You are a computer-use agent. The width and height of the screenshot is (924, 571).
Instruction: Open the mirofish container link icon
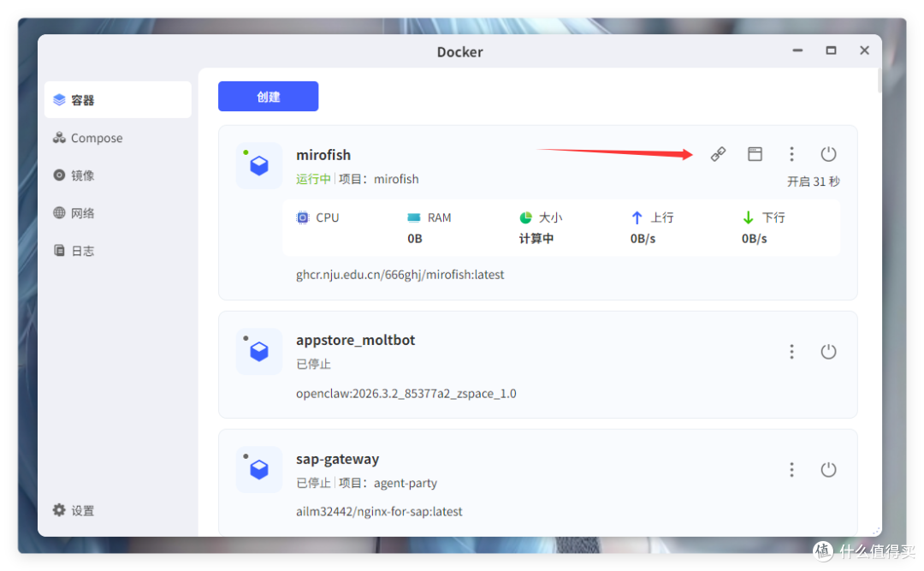(718, 154)
